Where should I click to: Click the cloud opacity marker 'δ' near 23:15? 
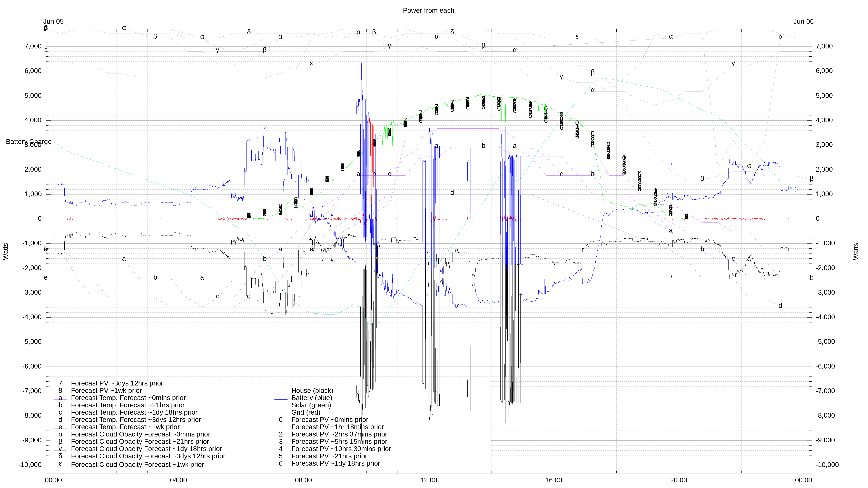(x=780, y=36)
